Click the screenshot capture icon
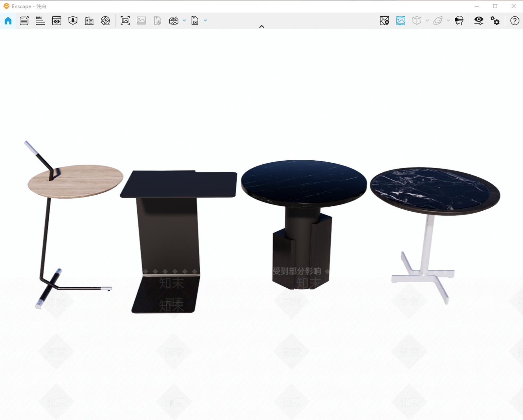The width and height of the screenshot is (523, 420). tap(125, 21)
